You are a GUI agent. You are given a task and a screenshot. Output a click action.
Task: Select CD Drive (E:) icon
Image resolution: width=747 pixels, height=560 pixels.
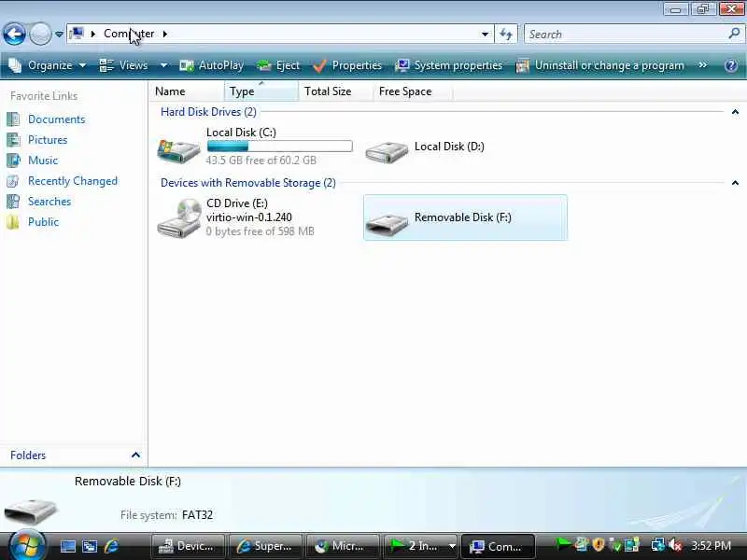178,218
